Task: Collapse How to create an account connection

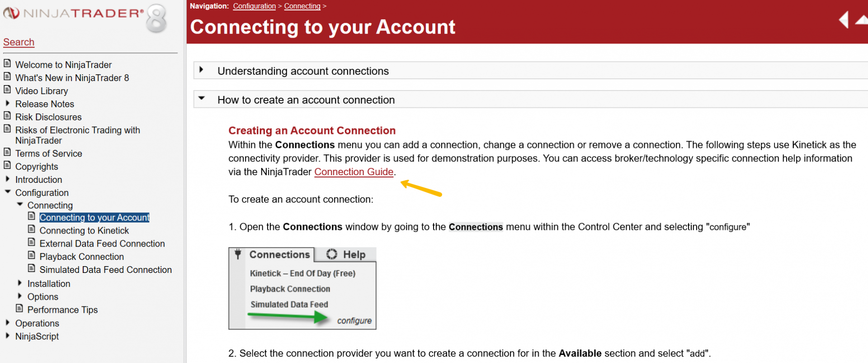Action: click(202, 98)
